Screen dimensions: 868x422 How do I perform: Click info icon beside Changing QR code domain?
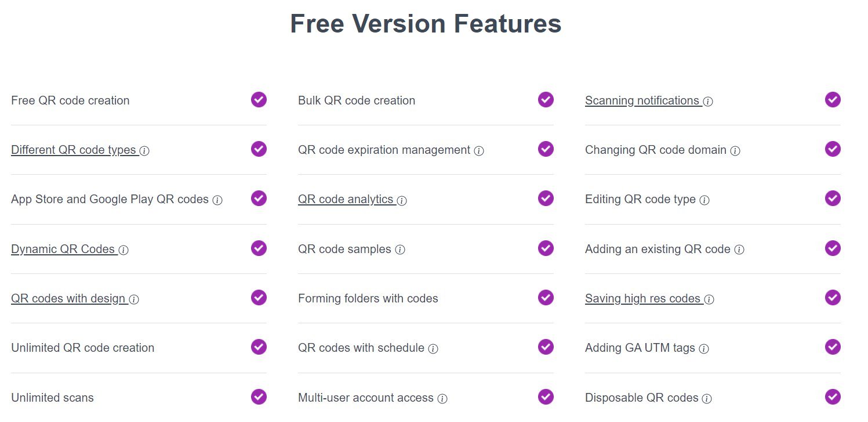pos(735,151)
